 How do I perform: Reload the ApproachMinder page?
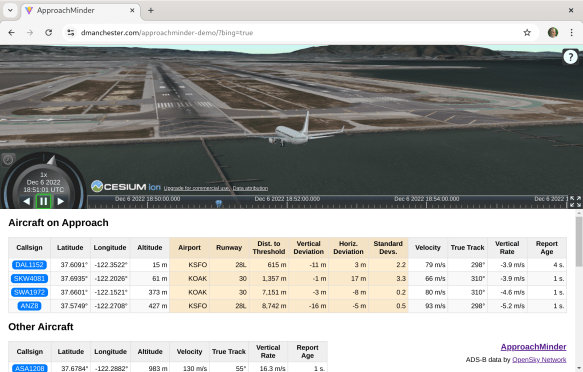pos(48,33)
